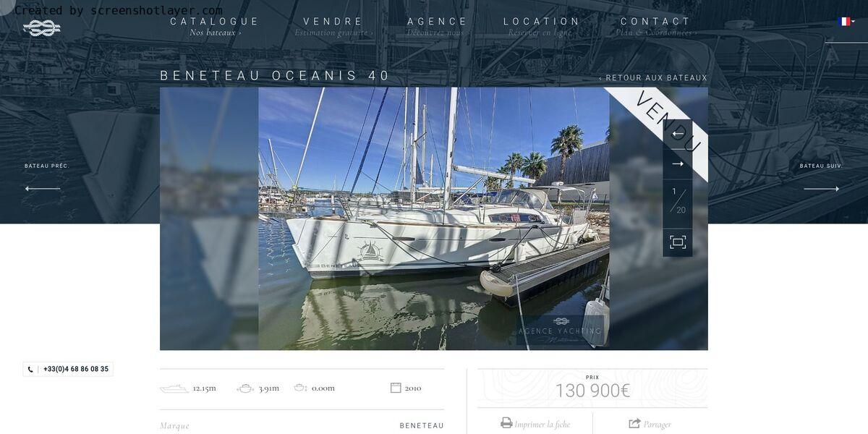Open Contact Plan & Coordonnées menu
Screen dimensions: 868x434
(656, 26)
